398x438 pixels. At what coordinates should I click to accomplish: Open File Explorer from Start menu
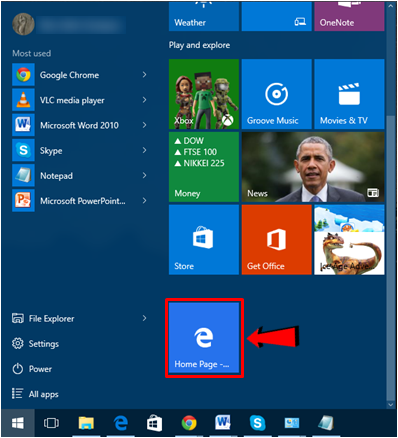click(x=79, y=319)
